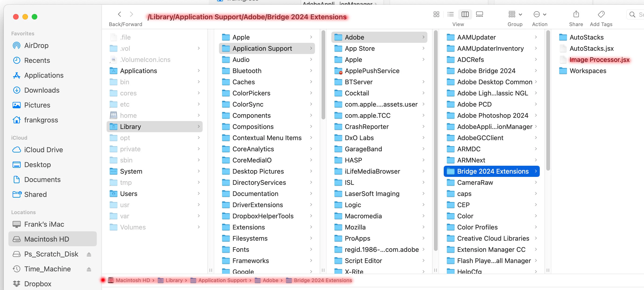Select the Image Processor.jsx file

pos(599,60)
